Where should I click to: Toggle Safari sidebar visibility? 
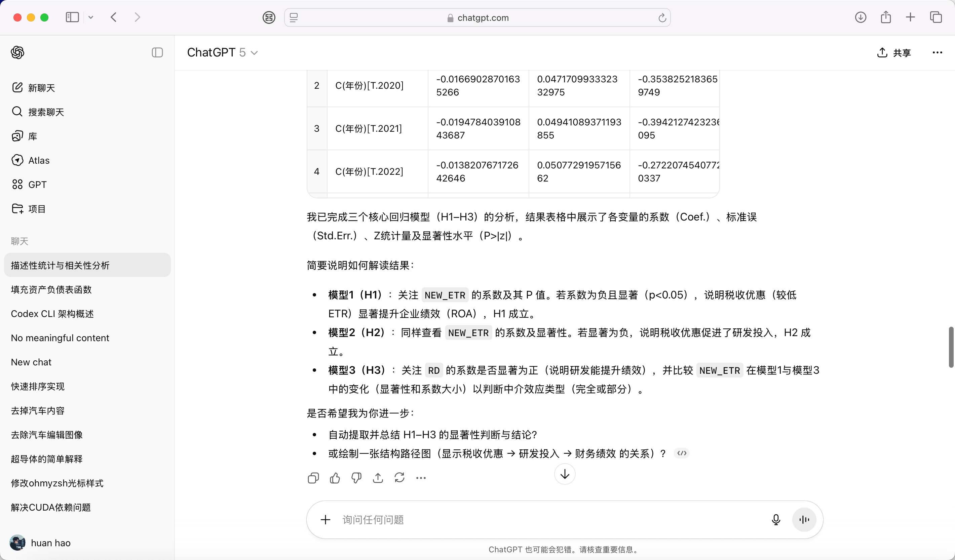72,17
